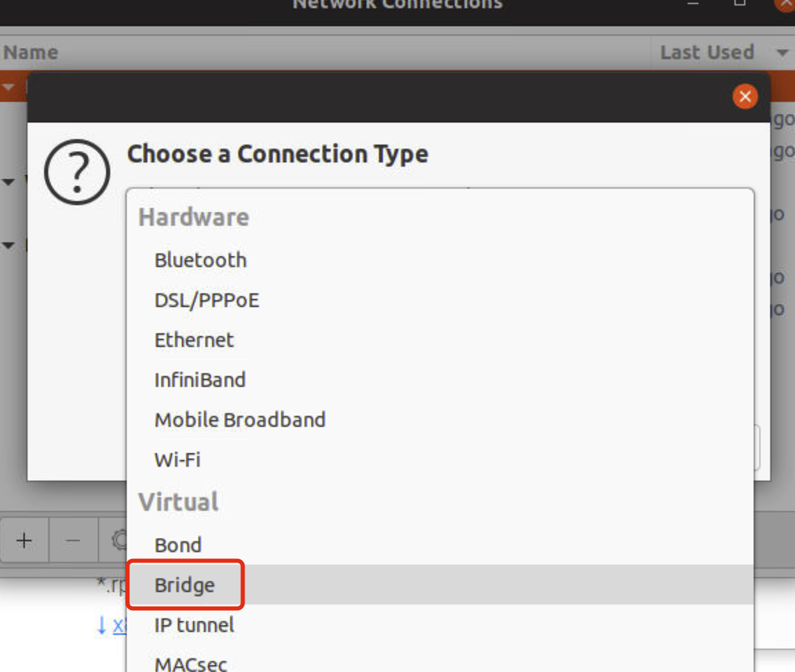Close the Choose a Connection Type dialog
Image resolution: width=795 pixels, height=672 pixels.
745,96
